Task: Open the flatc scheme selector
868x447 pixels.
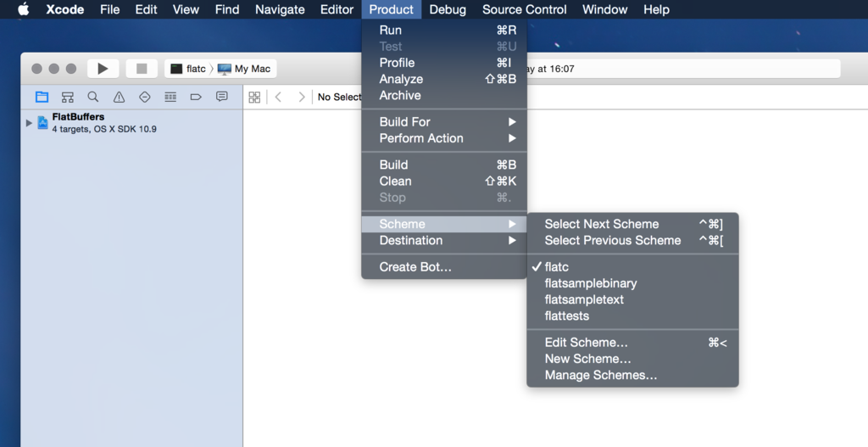Action: point(188,69)
